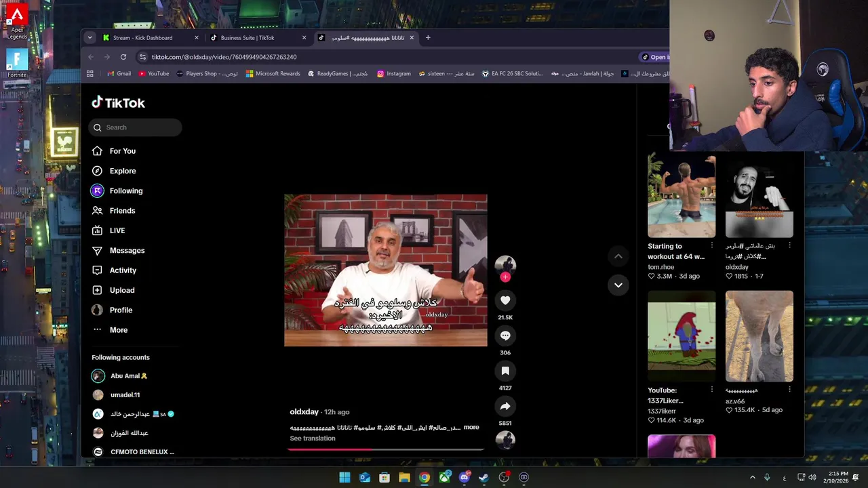Open the For You feed

[114, 151]
